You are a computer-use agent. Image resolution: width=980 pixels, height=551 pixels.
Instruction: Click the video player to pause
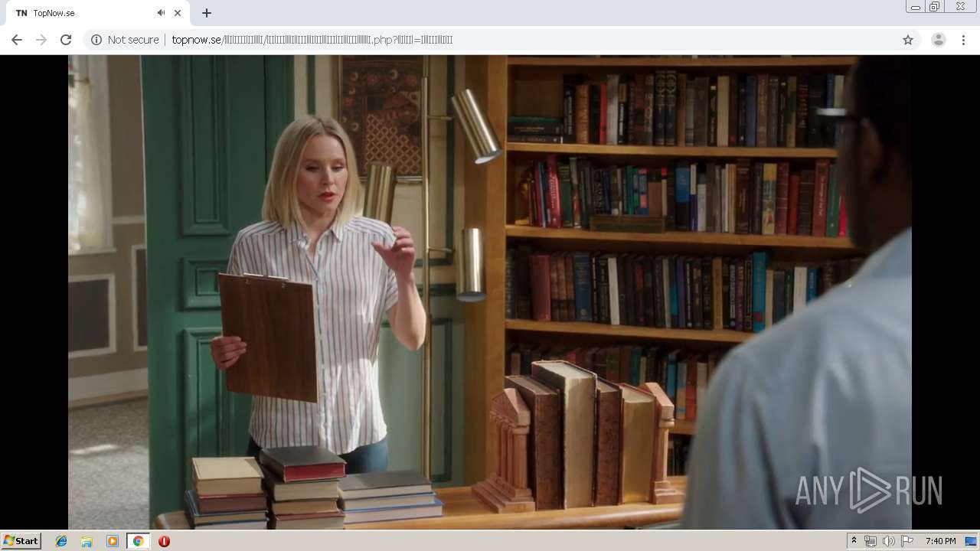click(x=490, y=292)
